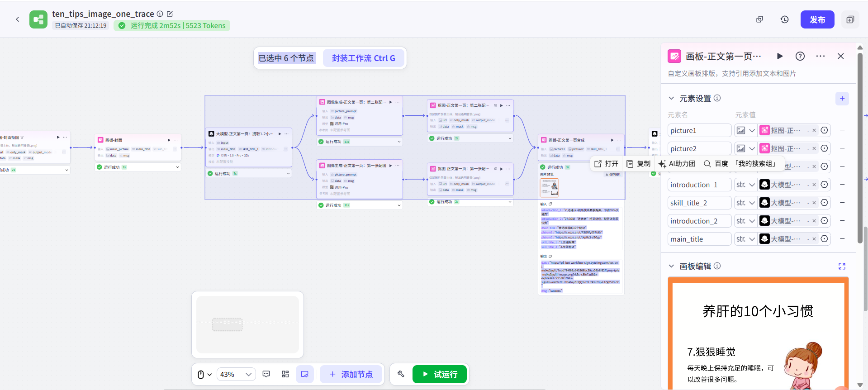
Task: Auto-arrange nodes with the grid icon
Action: click(x=285, y=374)
